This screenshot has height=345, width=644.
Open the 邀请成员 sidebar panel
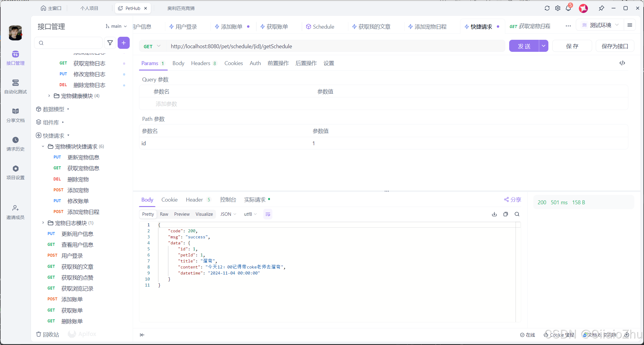[x=15, y=212]
